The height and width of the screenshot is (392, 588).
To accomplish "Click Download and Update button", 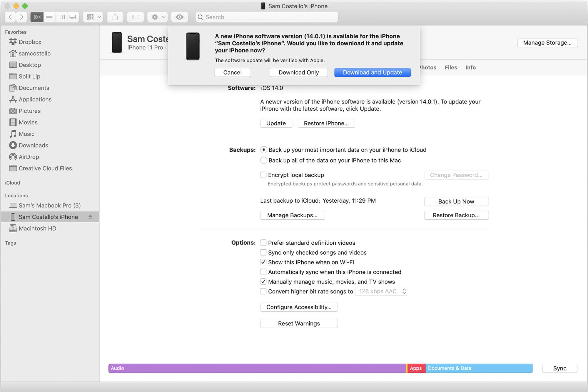I will pyautogui.click(x=372, y=72).
